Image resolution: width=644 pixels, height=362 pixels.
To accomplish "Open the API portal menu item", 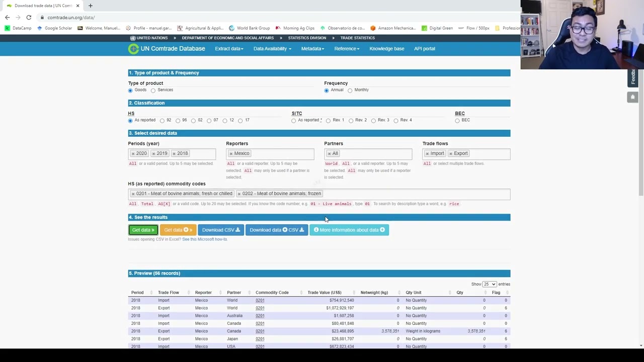I will 425,49.
